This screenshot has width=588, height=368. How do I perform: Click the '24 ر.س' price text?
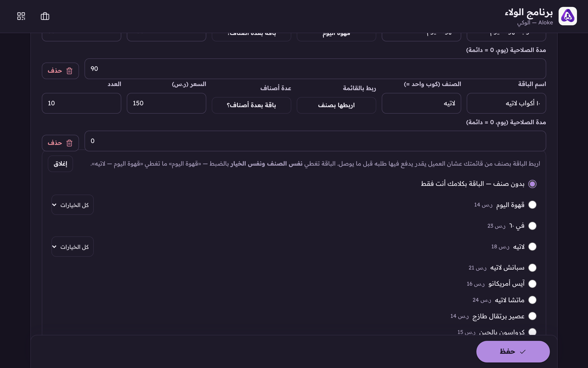coord(482,300)
